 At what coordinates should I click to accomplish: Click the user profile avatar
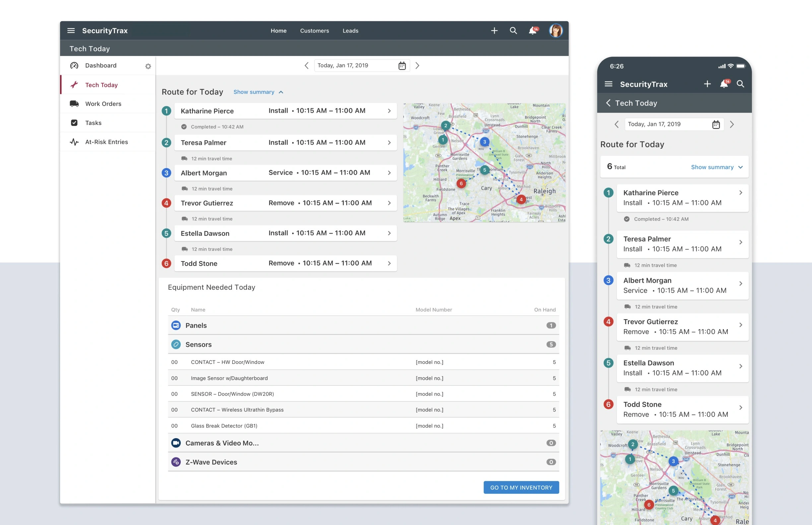[556, 31]
